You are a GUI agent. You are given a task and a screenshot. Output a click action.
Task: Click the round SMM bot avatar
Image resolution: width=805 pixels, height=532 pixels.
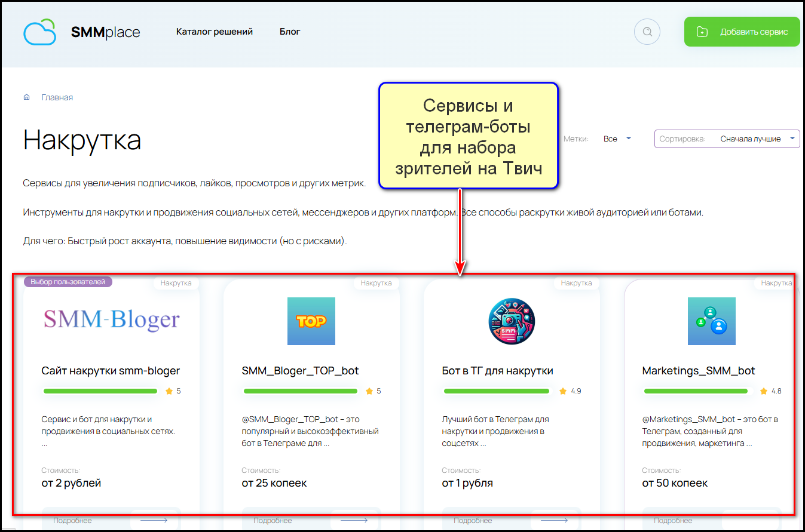[x=511, y=321]
